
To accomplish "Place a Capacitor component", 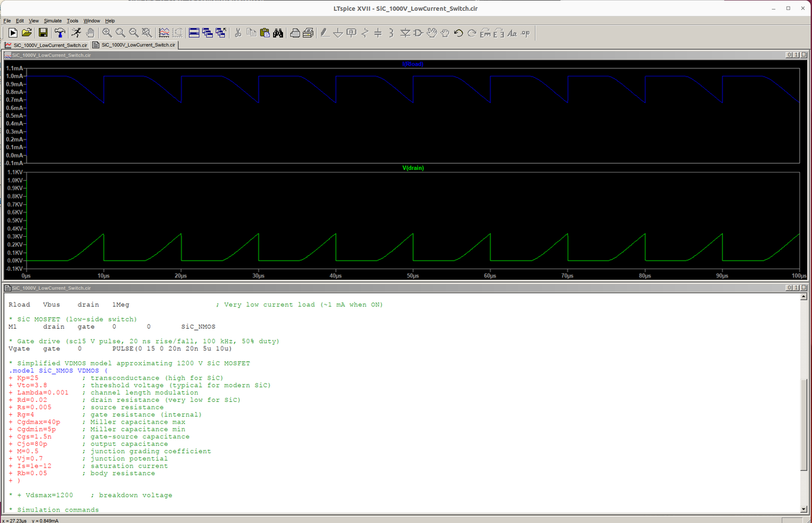I will click(x=378, y=33).
